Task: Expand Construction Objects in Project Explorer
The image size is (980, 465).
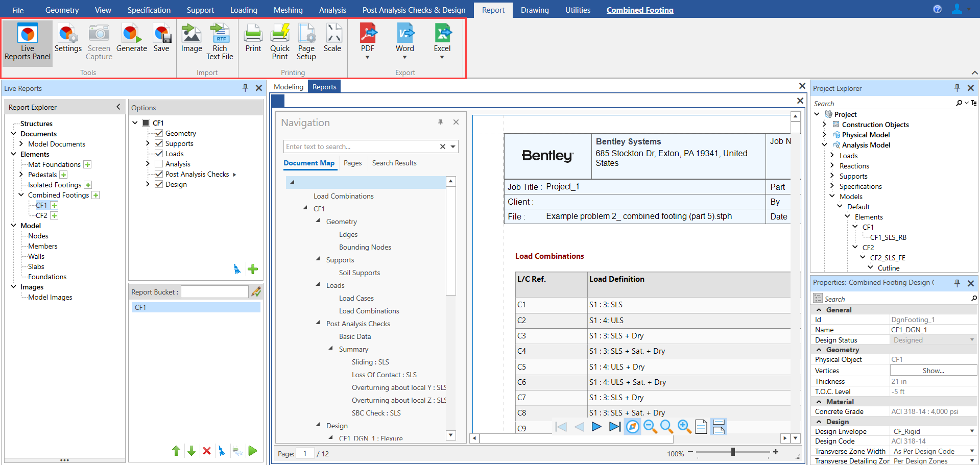Action: point(824,125)
